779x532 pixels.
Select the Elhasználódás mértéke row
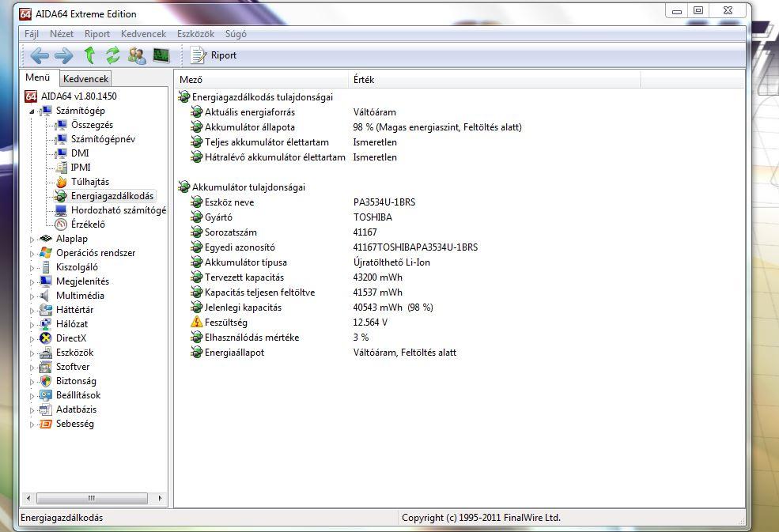(280, 338)
